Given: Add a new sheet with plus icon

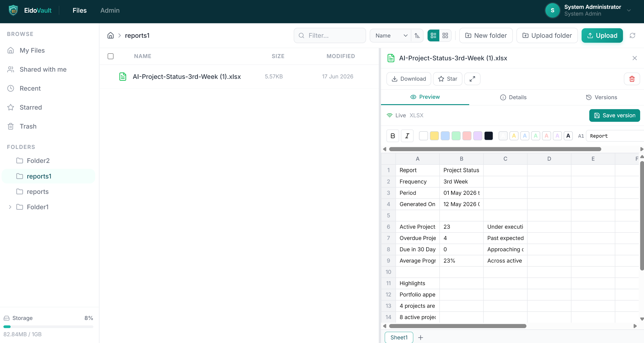Looking at the screenshot, I should coord(421,338).
